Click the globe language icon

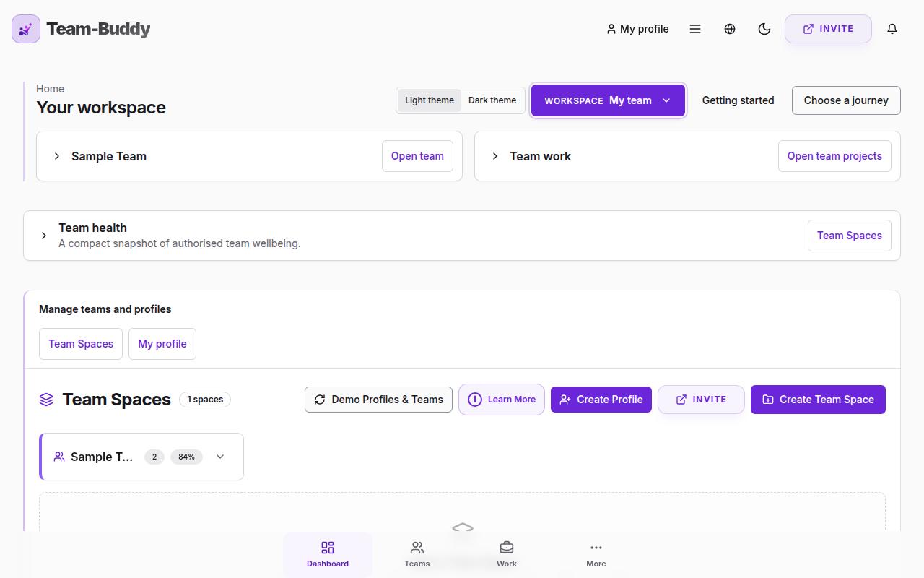(730, 29)
